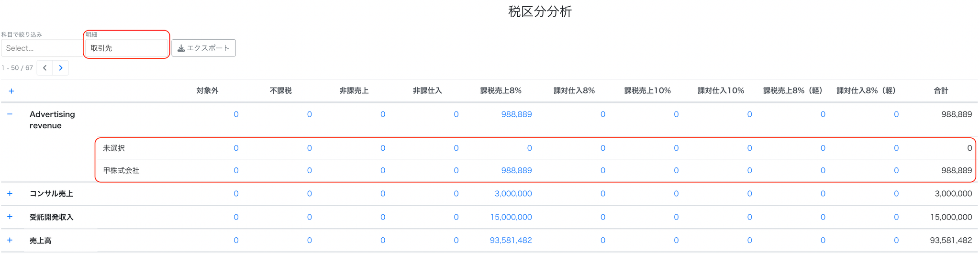Image resolution: width=980 pixels, height=254 pixels.
Task: Expand all rows with header plus icon
Action: pyautogui.click(x=11, y=91)
